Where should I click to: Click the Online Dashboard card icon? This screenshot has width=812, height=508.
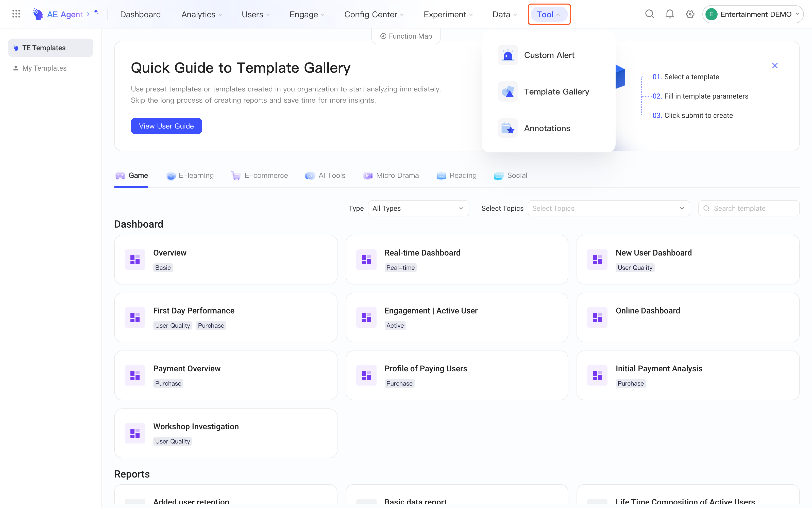click(x=597, y=317)
